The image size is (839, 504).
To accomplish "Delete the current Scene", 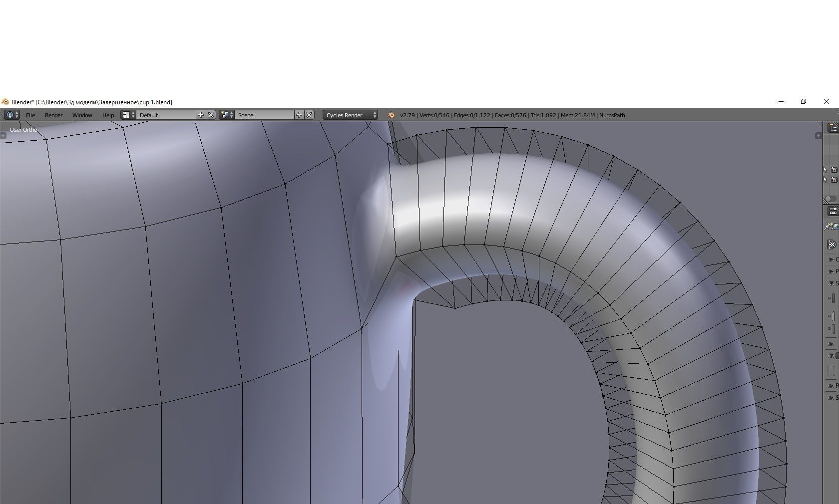I will tap(309, 115).
